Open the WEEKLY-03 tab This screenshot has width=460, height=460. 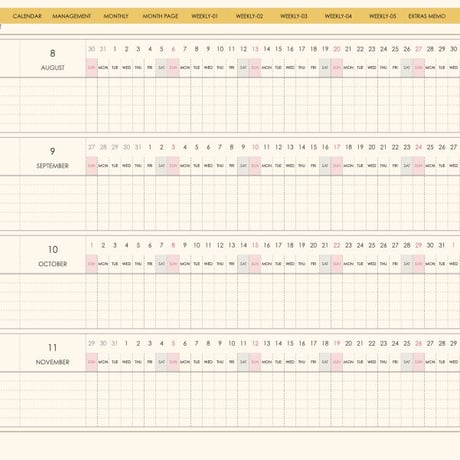[294, 16]
